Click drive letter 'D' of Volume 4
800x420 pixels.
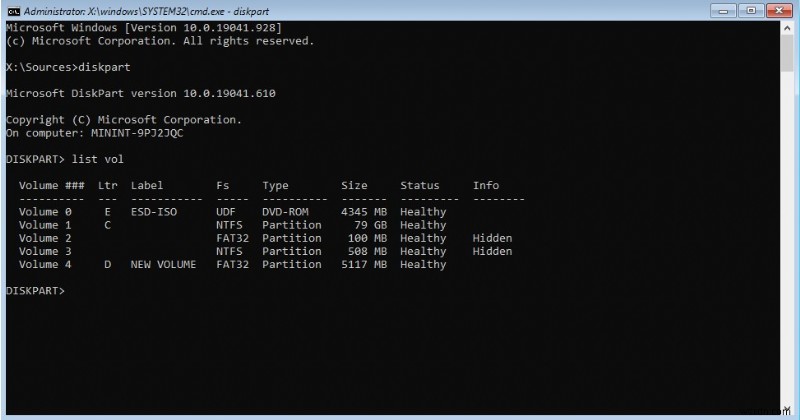[107, 264]
